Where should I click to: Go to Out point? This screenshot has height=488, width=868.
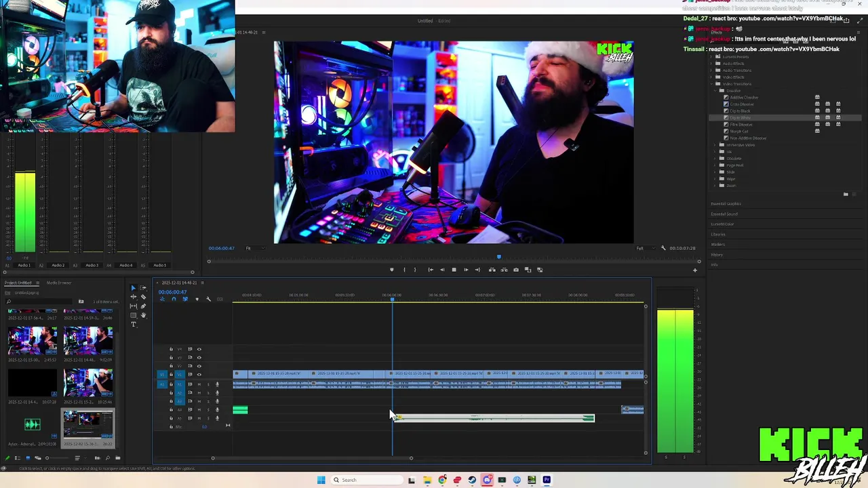[477, 270]
